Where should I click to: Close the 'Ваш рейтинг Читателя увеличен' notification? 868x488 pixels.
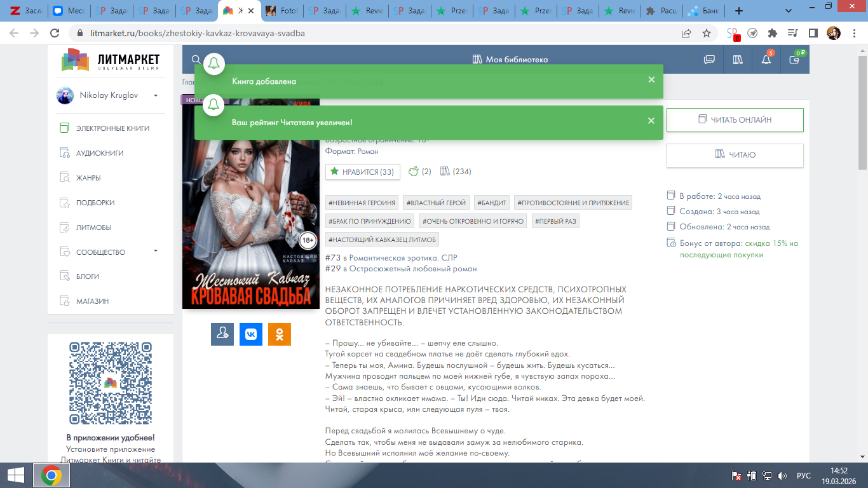651,121
